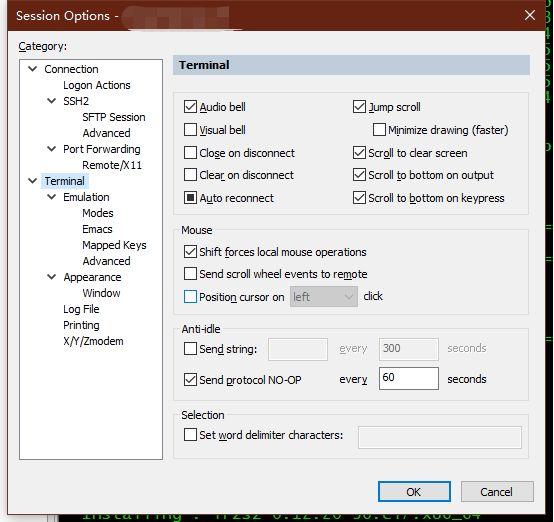The image size is (554, 522).
Task: Enable Set word delimiter characters
Action: click(190, 434)
